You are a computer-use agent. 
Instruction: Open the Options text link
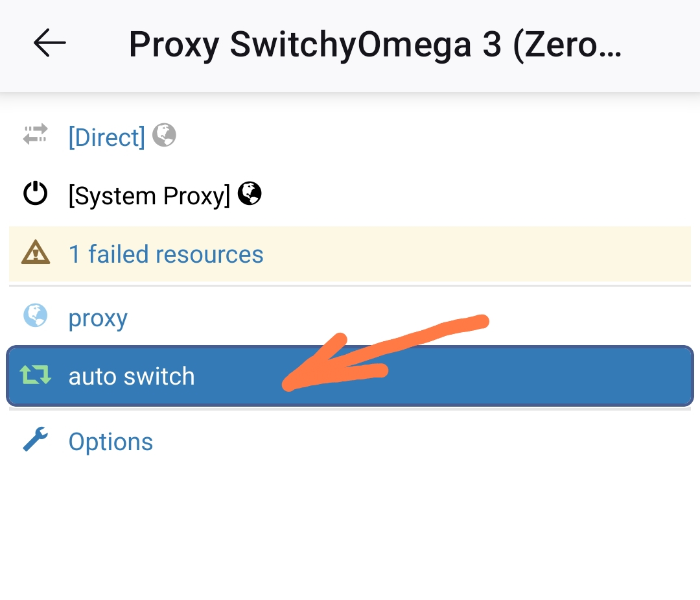pyautogui.click(x=111, y=442)
